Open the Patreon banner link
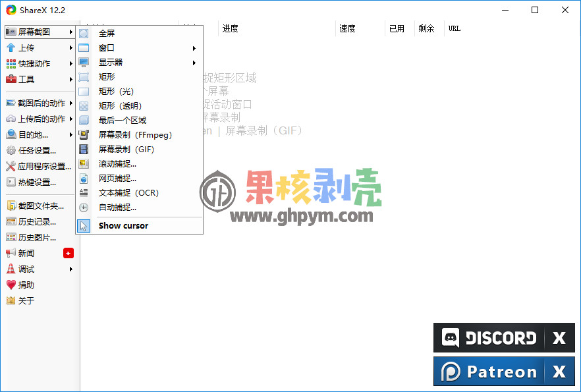 click(488, 372)
